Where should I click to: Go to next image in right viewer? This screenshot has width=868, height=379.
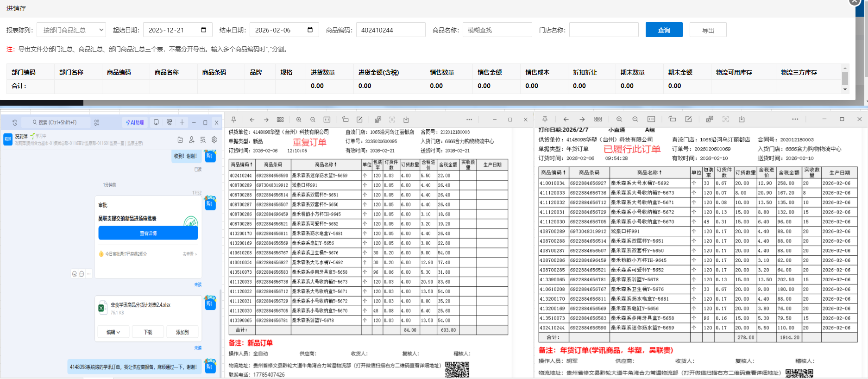582,119
